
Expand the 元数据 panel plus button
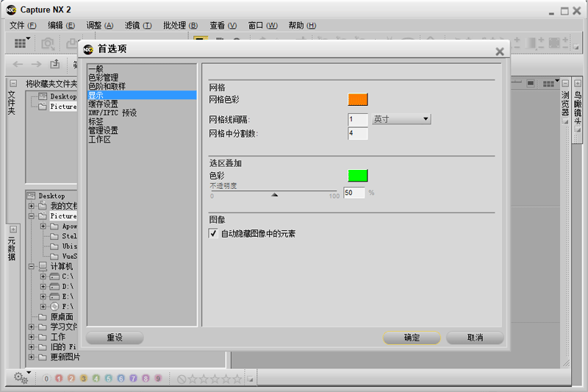pyautogui.click(x=13, y=229)
